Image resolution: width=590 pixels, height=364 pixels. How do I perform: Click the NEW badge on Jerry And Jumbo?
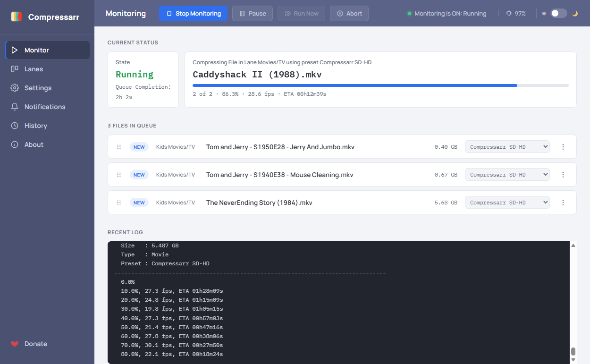[x=139, y=147]
